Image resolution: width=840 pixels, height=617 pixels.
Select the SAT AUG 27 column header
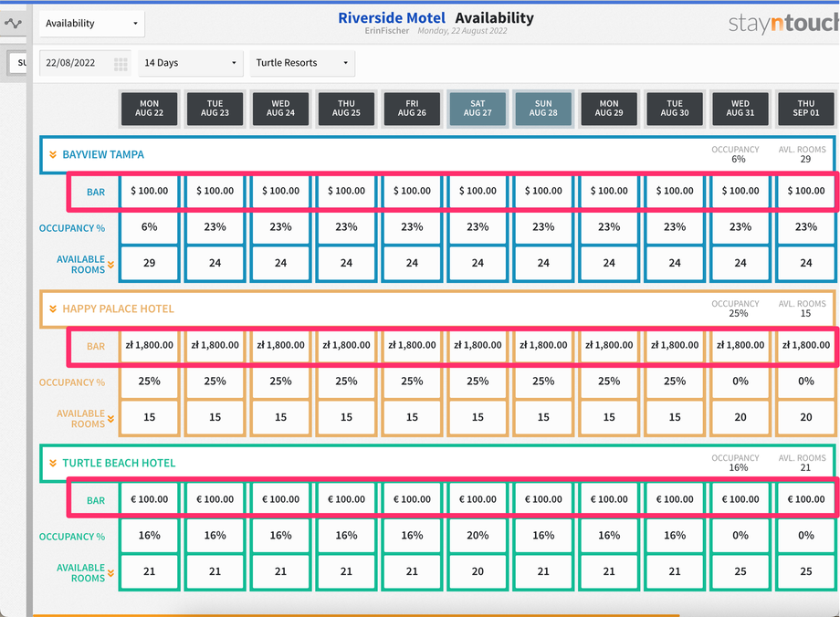(478, 109)
